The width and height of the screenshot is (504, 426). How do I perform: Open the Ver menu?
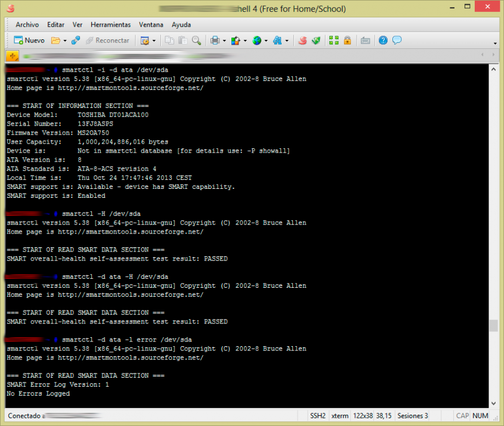(x=77, y=24)
